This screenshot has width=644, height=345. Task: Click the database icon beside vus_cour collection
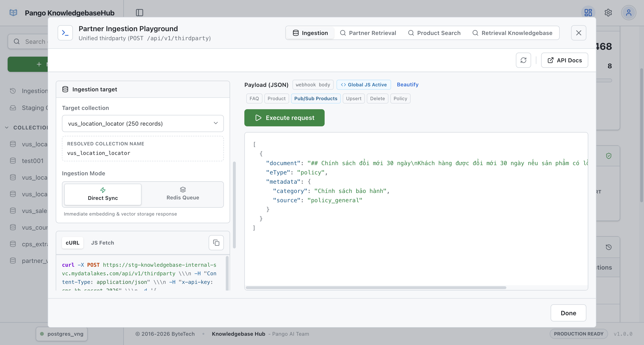(13, 227)
